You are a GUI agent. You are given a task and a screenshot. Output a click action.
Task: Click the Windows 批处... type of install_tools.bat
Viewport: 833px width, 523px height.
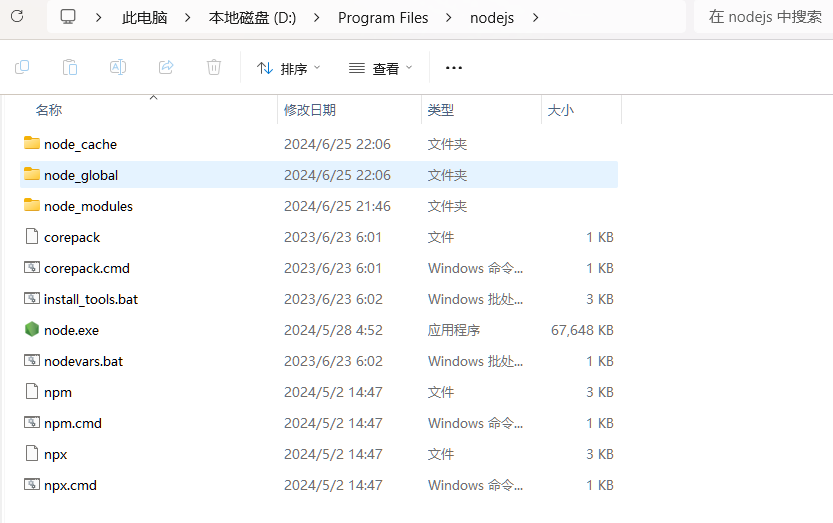click(x=475, y=299)
